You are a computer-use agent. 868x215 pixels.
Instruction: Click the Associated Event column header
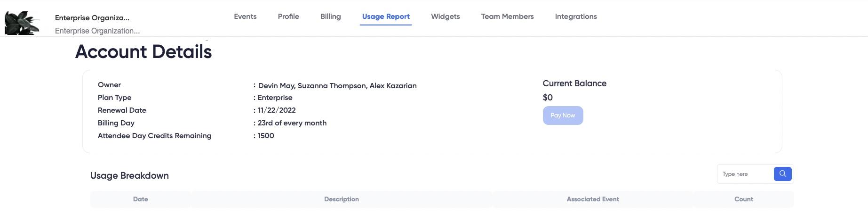point(593,199)
